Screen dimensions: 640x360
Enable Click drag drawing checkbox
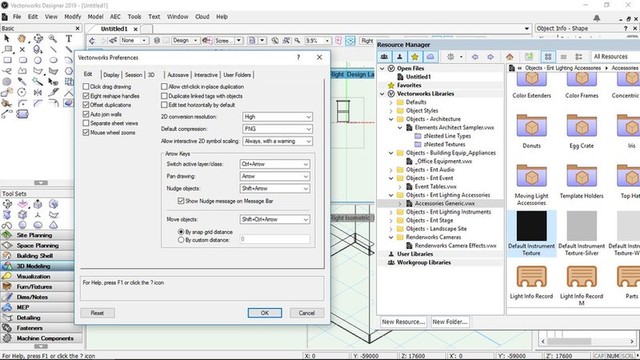[86, 87]
